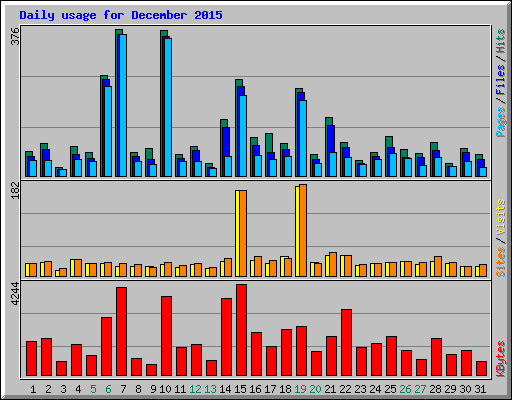Click day 10 label on the x-axis
Screen dimensions: 512x400
[165, 389]
